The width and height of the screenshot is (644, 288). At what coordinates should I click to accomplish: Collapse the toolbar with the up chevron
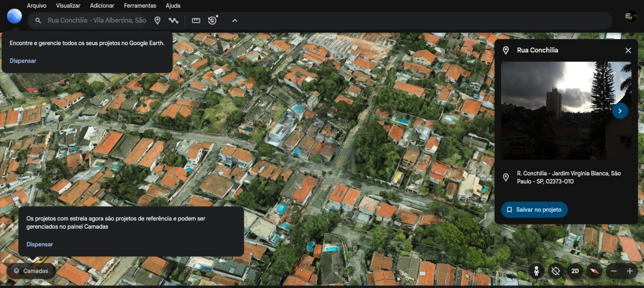click(234, 21)
